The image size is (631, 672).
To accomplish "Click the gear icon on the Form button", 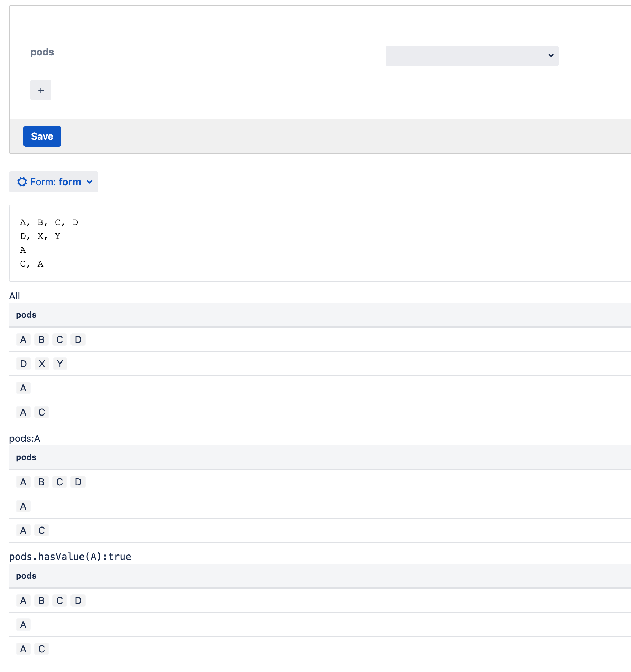I will [21, 181].
